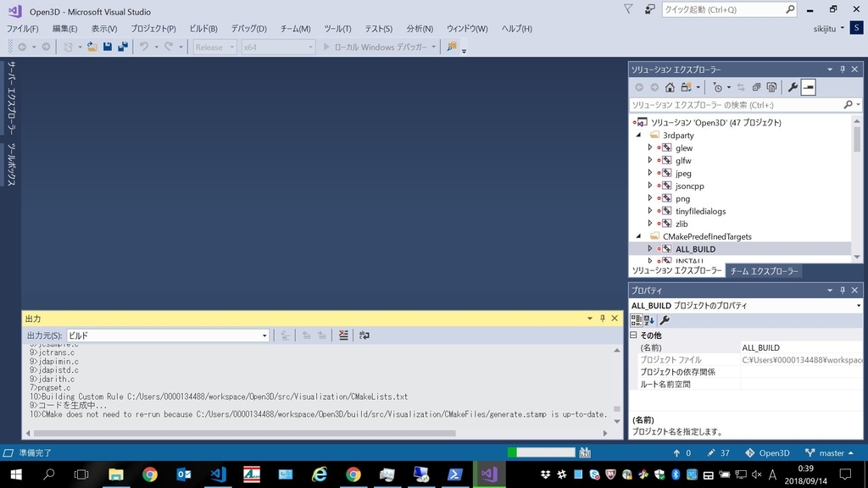Switch to チーム エクスプローラー tab
Screen dimensions: 868x488
point(764,271)
